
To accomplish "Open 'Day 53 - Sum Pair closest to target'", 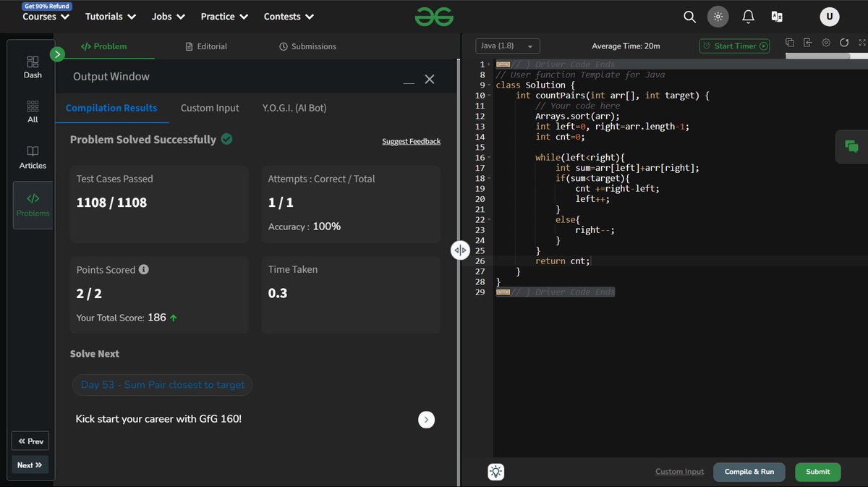I will pos(163,385).
